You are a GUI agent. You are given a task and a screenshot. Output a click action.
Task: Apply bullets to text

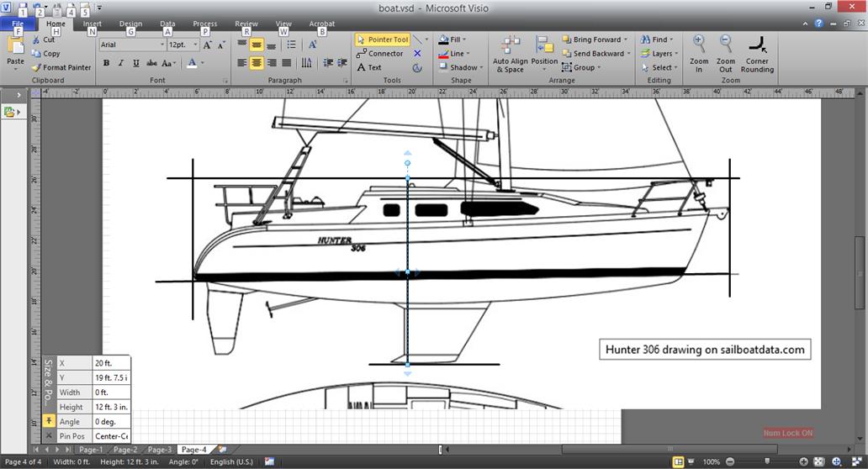[291, 45]
